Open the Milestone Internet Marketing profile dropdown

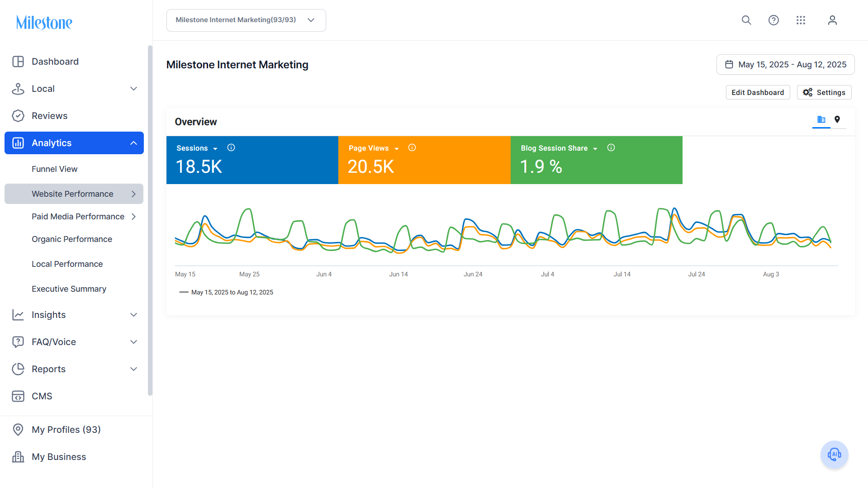click(246, 20)
